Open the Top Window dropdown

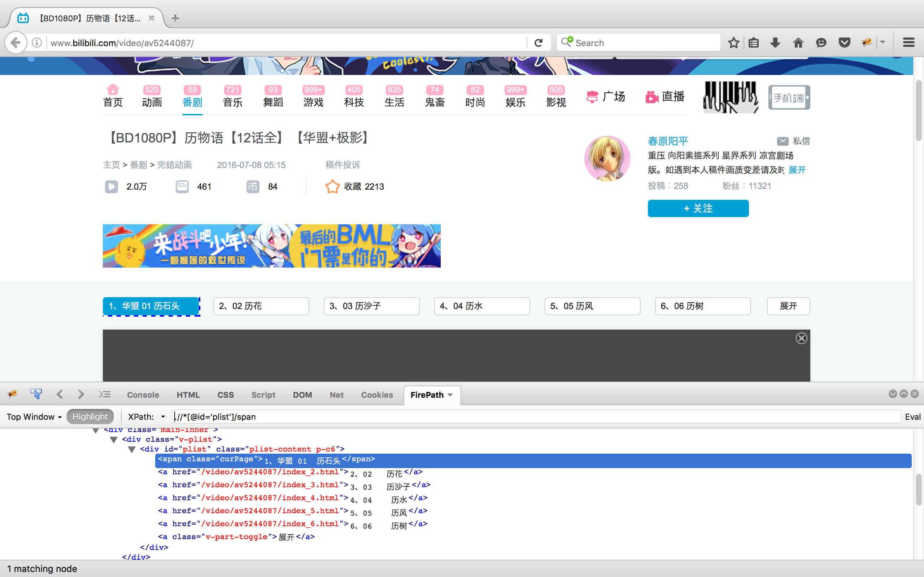pyautogui.click(x=34, y=417)
